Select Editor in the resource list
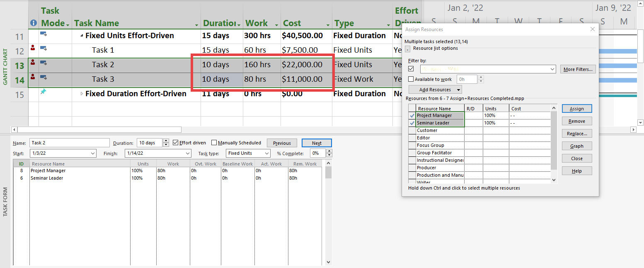Viewport: 644px width, 268px height. pyautogui.click(x=440, y=138)
